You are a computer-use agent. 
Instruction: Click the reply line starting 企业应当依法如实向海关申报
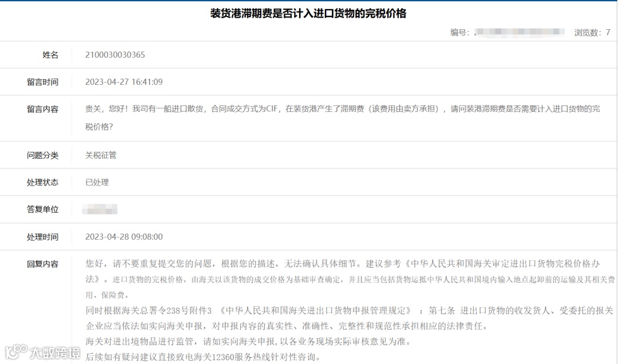[287, 326]
